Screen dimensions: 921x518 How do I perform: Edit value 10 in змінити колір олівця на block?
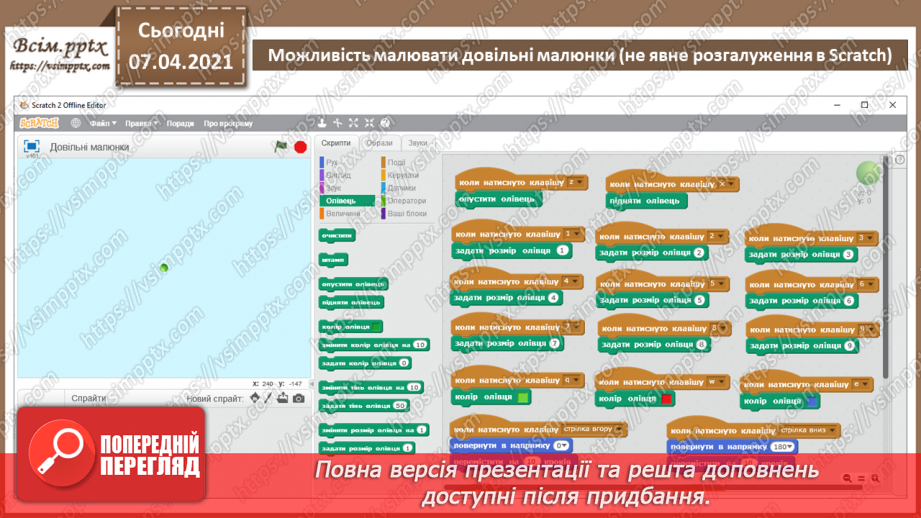pos(420,345)
